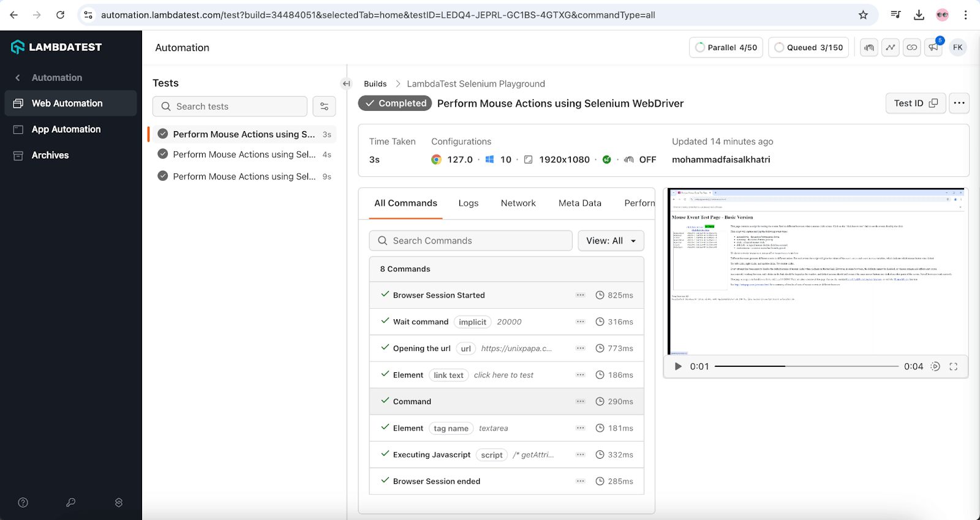This screenshot has height=520, width=980.
Task: Select the 3s Perform Mouse Actions test
Action: pos(243,134)
